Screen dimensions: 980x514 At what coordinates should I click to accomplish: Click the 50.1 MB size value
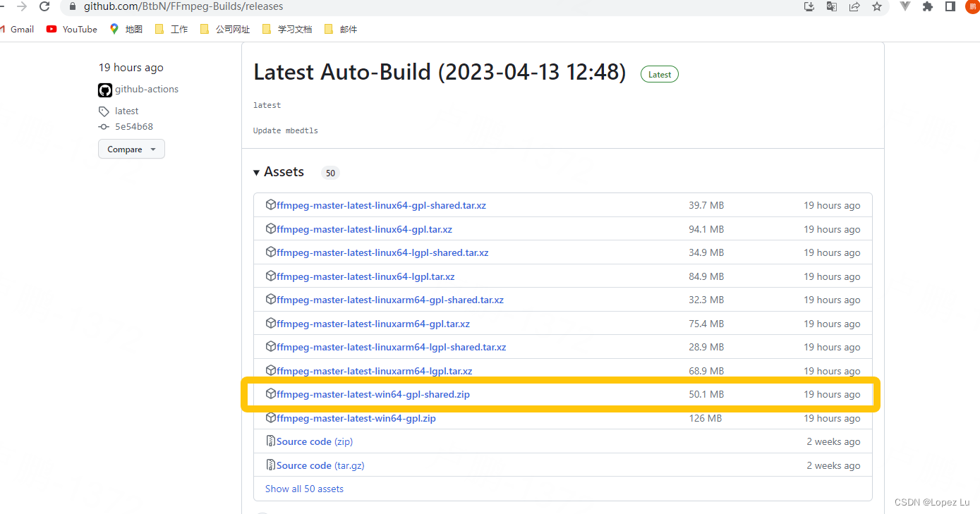pos(706,394)
